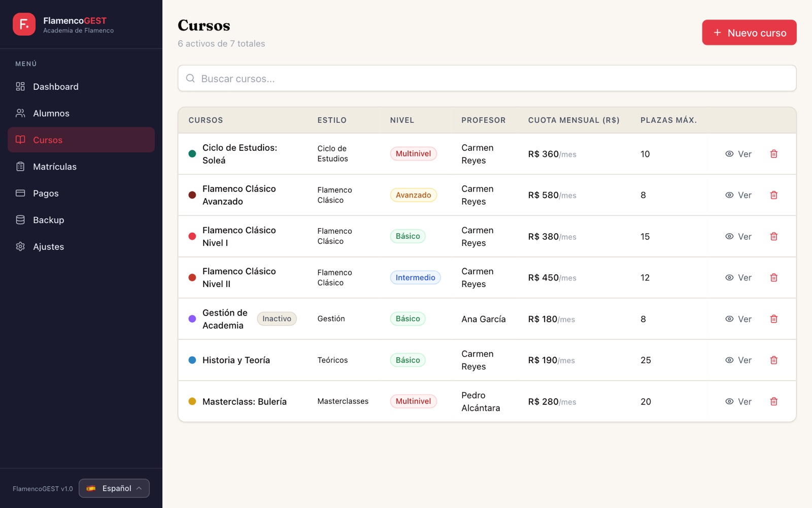Click trash icon for Gestión de Academia
Image resolution: width=812 pixels, height=508 pixels.
point(773,319)
